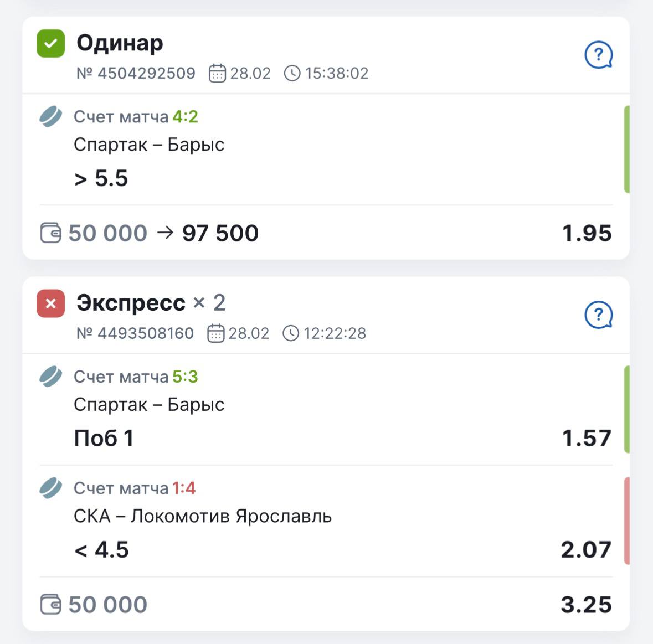Screen dimensions: 653x644
Task: Click the Поб 1 outcome
Action: click(104, 439)
